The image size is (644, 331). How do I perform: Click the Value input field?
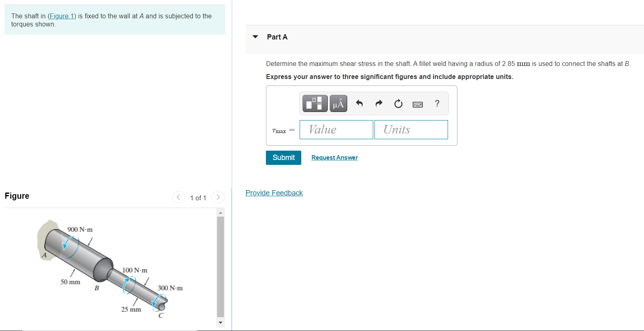coord(336,129)
